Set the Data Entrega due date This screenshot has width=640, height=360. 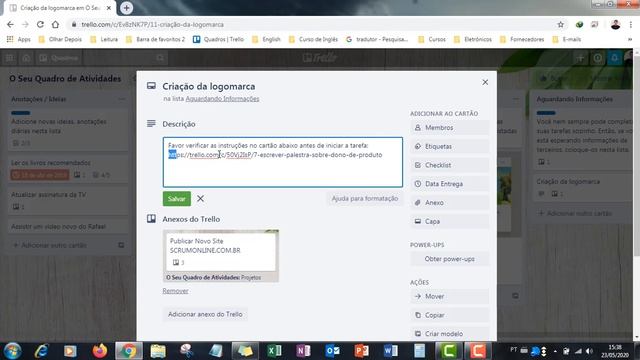[x=449, y=184]
